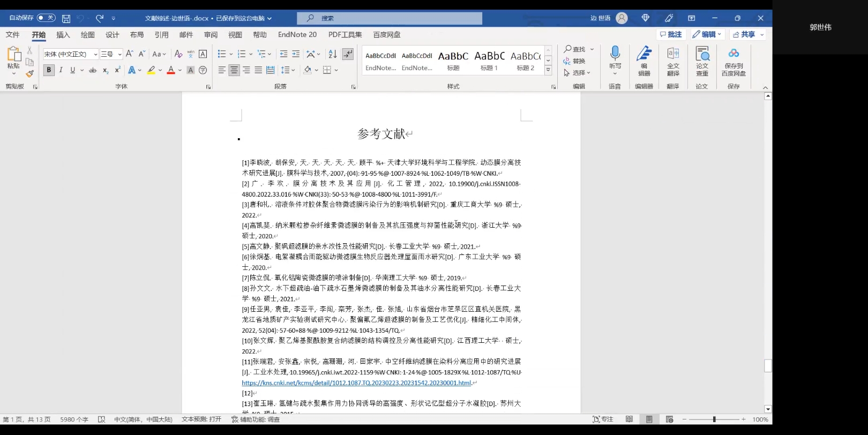Align text to the left
Viewport: 868px width, 435px height.
pyautogui.click(x=222, y=70)
